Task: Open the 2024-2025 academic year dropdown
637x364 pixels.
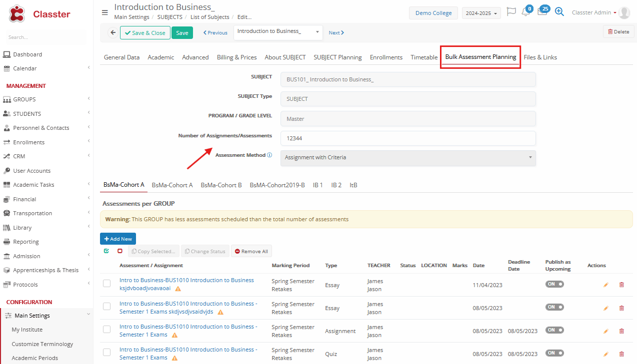Action: 481,13
